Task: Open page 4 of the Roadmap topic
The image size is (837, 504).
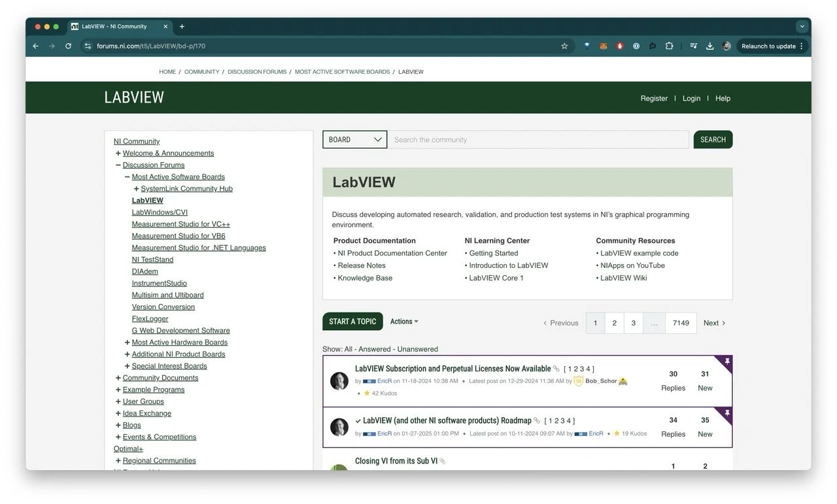Action: (569, 421)
